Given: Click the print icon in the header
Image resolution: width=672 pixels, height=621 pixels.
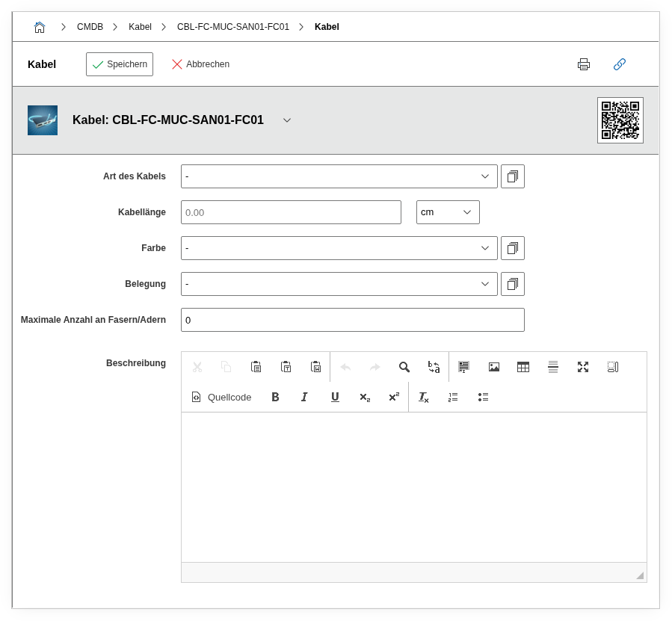Looking at the screenshot, I should point(584,64).
